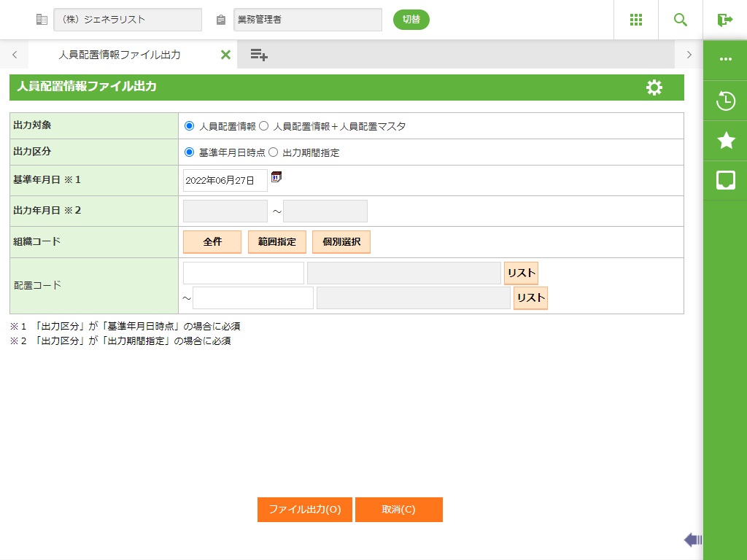Open calendar picker next to 基準年月日
Image resolution: width=747 pixels, height=560 pixels.
click(x=276, y=177)
